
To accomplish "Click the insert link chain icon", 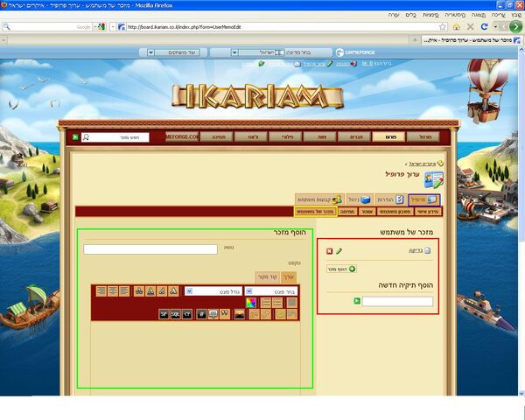I will click(266, 314).
